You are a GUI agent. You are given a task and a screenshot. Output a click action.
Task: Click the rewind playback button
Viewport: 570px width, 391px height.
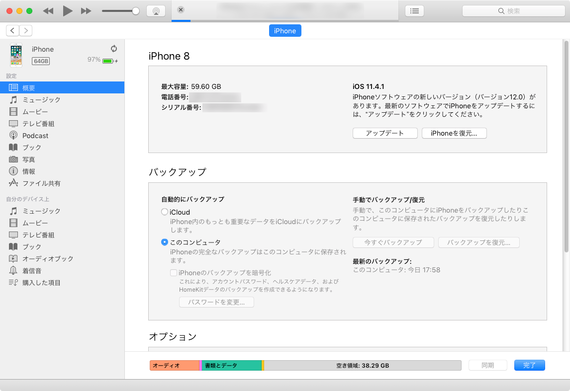click(x=48, y=11)
